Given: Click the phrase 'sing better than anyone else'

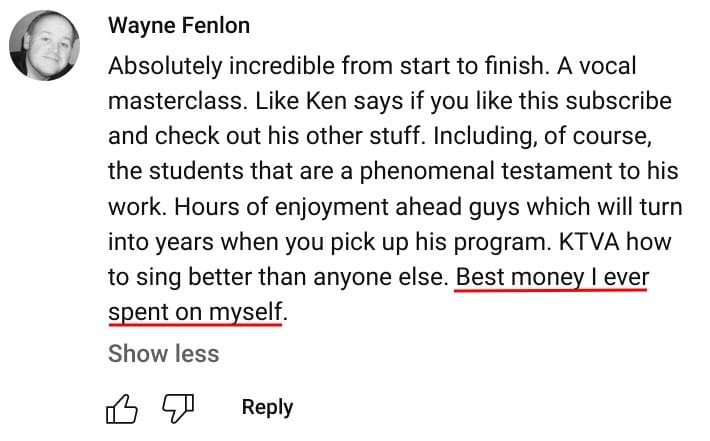Looking at the screenshot, I should point(300,275).
